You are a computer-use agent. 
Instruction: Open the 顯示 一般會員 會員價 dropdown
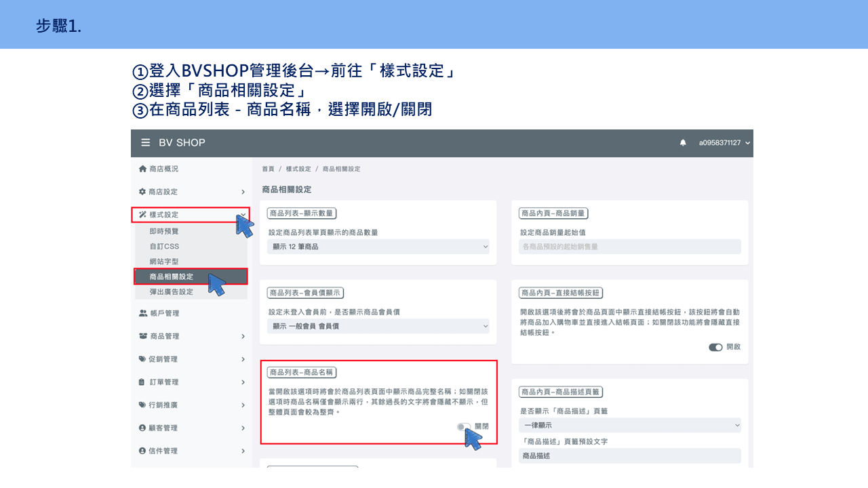(378, 326)
